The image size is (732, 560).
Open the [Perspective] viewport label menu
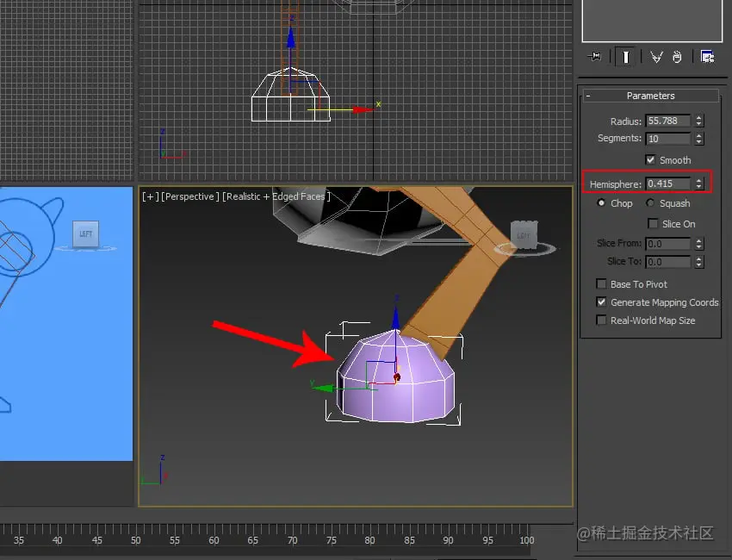[190, 196]
